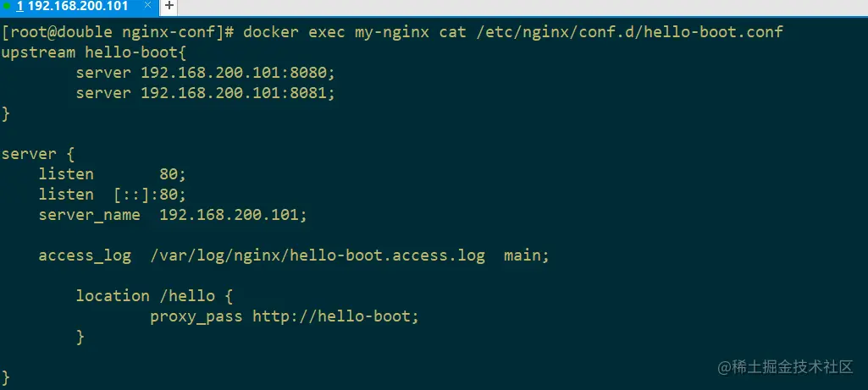The image size is (868, 390).
Task: Click the hello-boot.conf file path
Action: click(625, 32)
